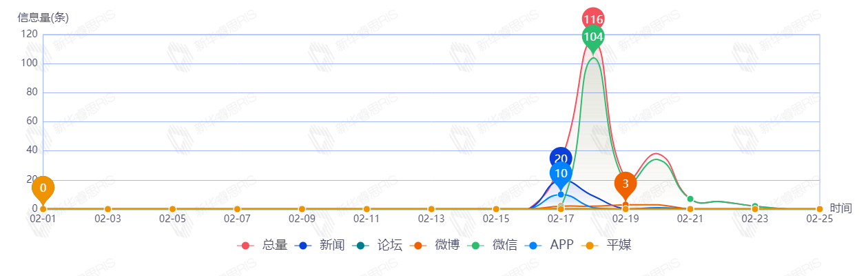Viewport: 868px width, 276px height.
Task: Click the light blue 10 pin marker
Action: [x=561, y=173]
